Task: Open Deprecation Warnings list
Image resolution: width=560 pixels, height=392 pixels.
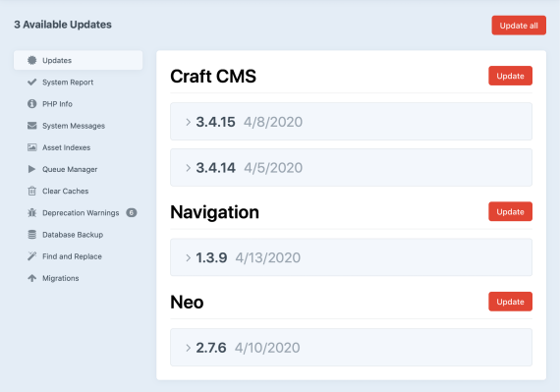Action: (x=79, y=213)
